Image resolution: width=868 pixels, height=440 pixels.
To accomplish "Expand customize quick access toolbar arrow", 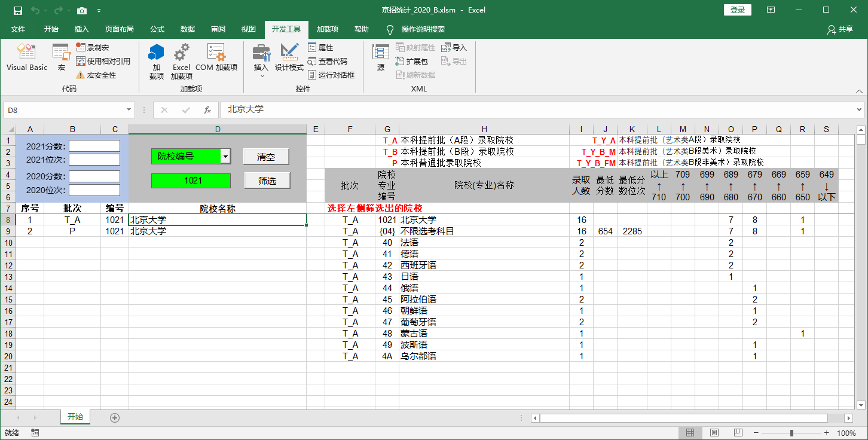I will [x=99, y=10].
